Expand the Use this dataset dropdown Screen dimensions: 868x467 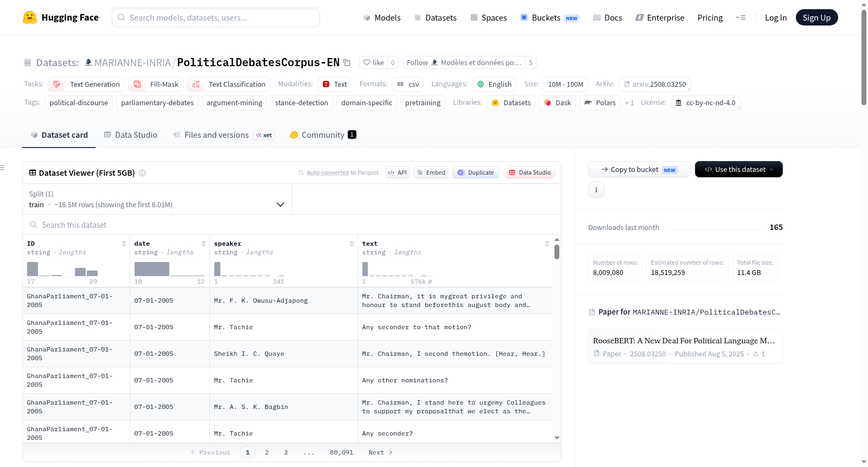(738, 169)
